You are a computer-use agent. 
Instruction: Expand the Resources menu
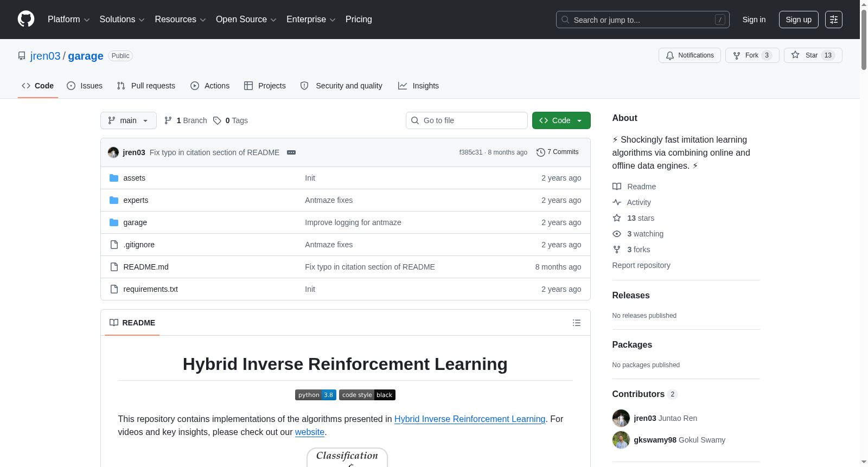pos(181,20)
